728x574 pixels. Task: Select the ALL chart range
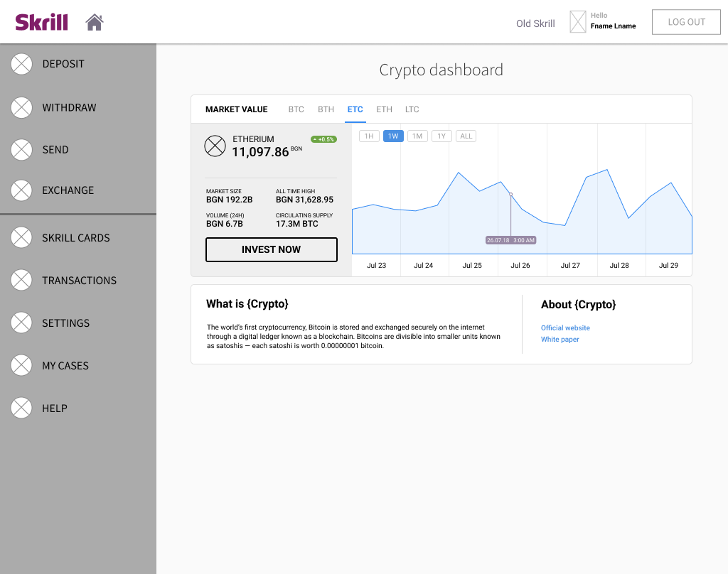[466, 136]
